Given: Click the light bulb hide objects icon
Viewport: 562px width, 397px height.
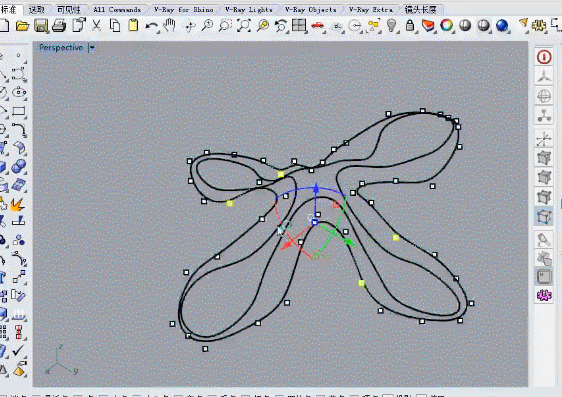Looking at the screenshot, I should point(391,25).
